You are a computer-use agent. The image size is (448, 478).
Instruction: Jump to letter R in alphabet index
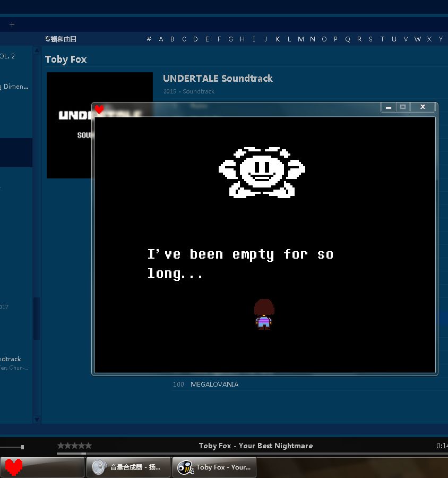click(x=359, y=39)
